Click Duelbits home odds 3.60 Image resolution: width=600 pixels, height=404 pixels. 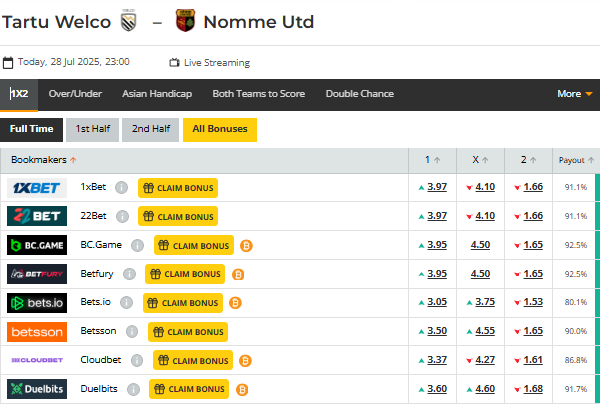(x=437, y=390)
